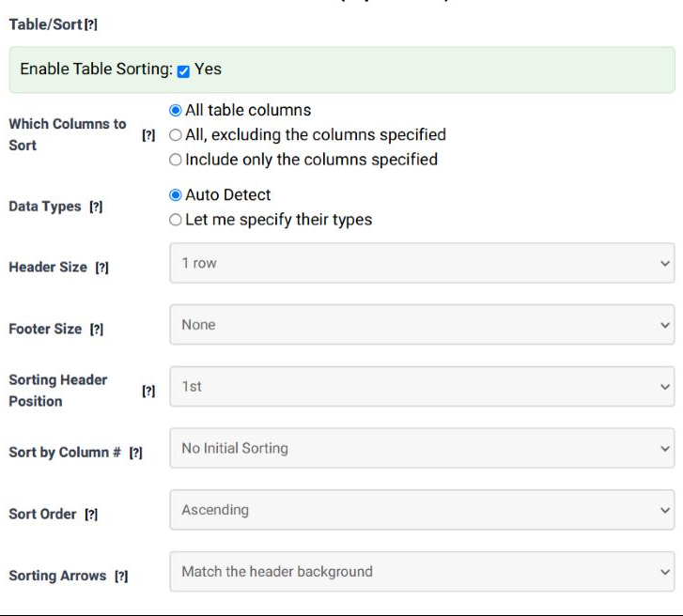The width and height of the screenshot is (683, 616).
Task: Click the Which Columns to Sort label
Action: (68, 134)
